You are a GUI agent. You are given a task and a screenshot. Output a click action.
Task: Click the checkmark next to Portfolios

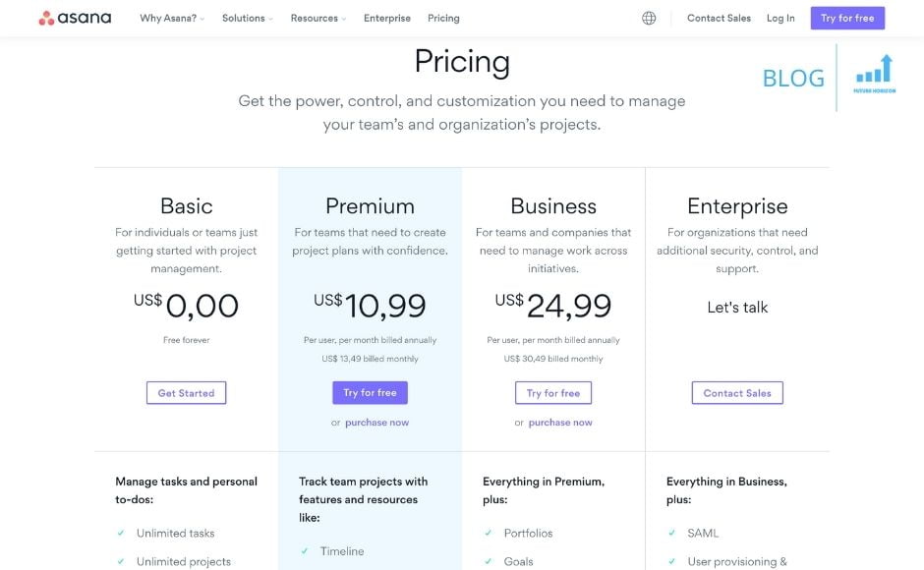click(x=489, y=534)
